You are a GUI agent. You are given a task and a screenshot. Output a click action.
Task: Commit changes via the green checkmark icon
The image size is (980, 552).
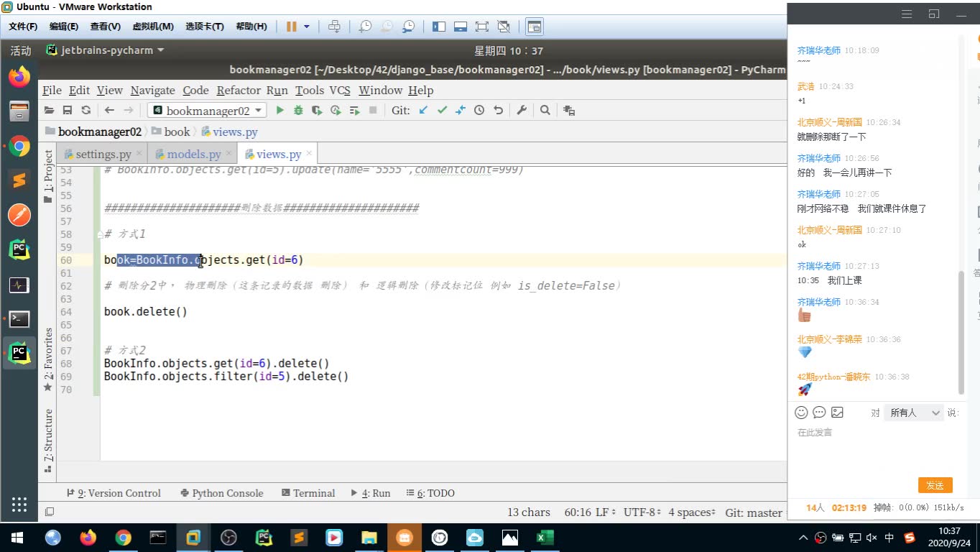pos(440,110)
